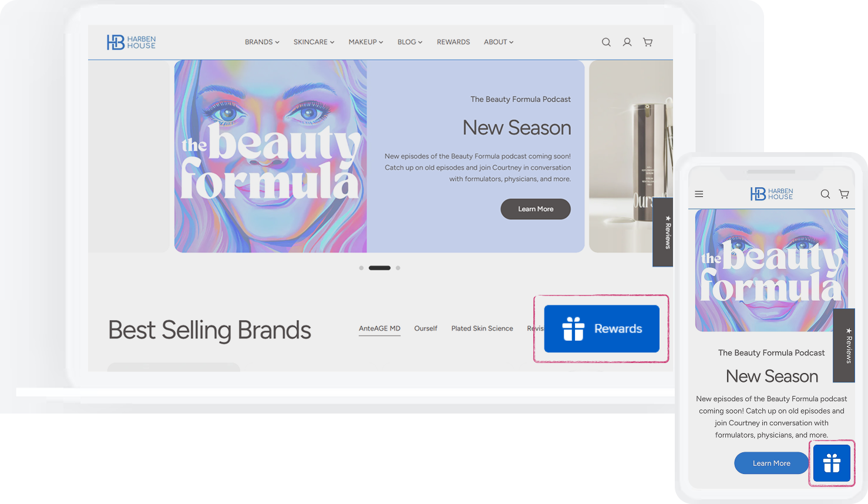Click the blue Rewards button on desktop
Viewport: 868px width, 504px height.
pyautogui.click(x=602, y=329)
